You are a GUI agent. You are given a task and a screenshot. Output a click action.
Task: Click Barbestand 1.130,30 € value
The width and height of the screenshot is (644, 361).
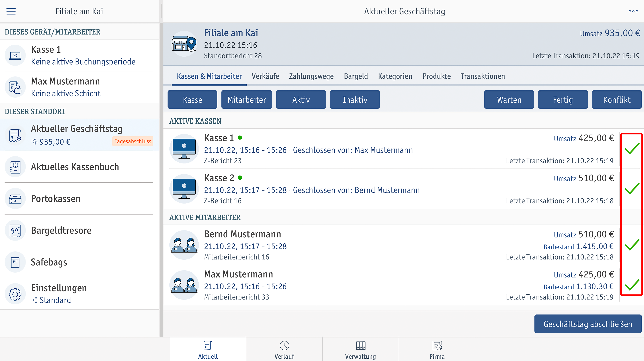(x=578, y=287)
